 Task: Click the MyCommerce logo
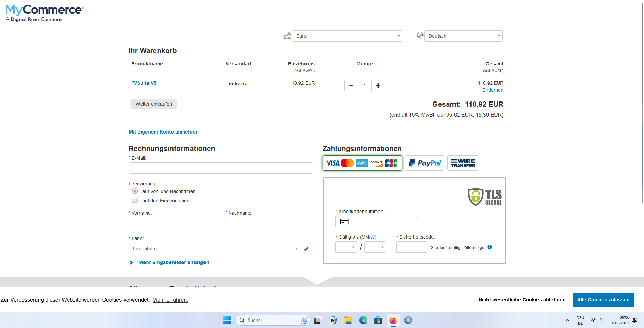click(45, 13)
